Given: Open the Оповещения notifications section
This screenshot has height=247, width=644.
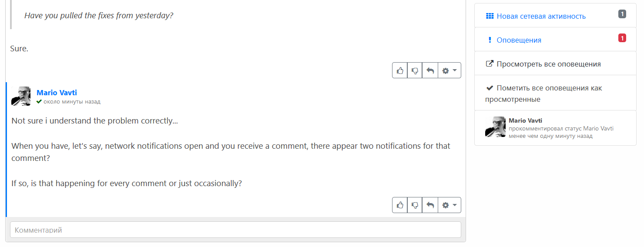Looking at the screenshot, I should pyautogui.click(x=519, y=40).
